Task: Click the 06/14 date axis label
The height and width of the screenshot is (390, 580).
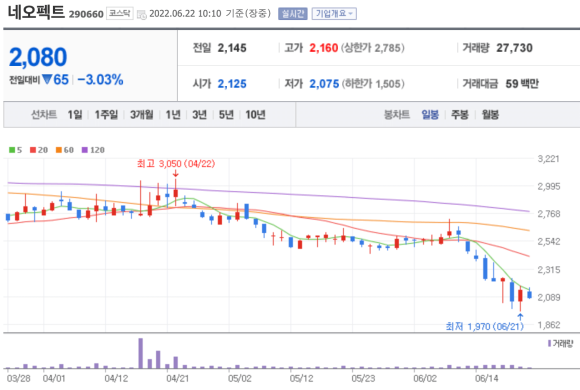Action: (487, 379)
